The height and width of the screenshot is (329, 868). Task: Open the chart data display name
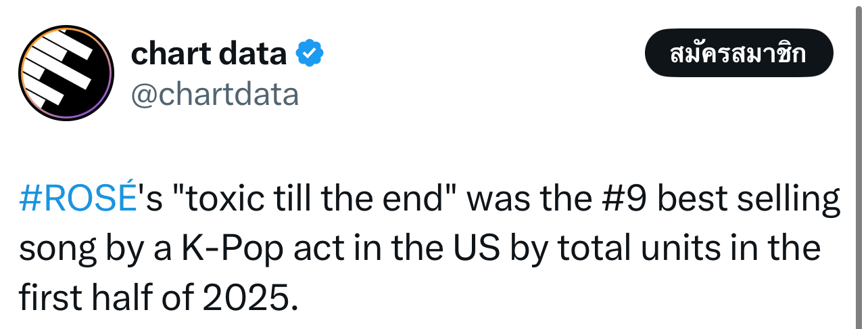coord(209,53)
